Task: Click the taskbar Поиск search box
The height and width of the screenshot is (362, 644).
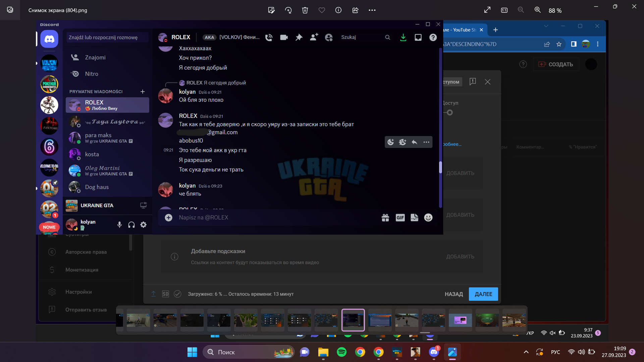Action: 249,352
